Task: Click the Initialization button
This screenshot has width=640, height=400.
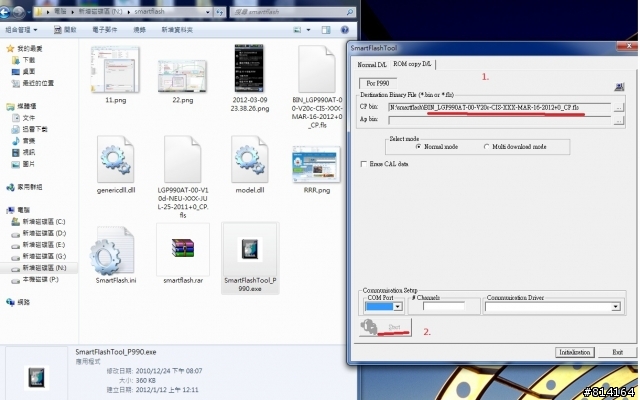Action: click(x=575, y=352)
